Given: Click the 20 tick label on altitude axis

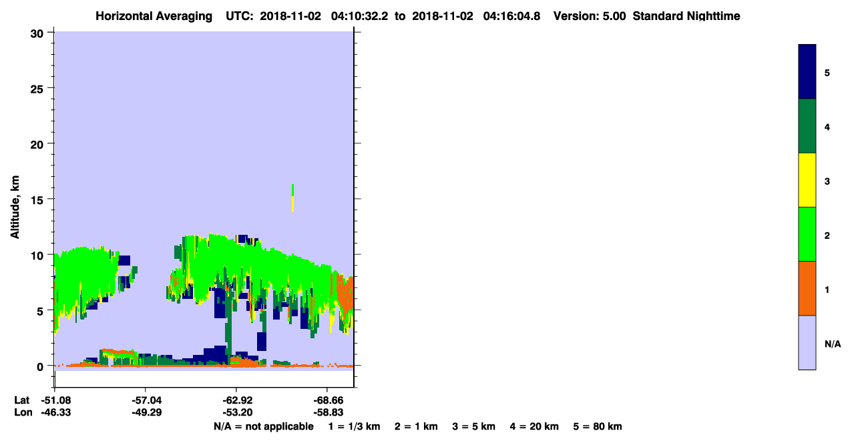Looking at the screenshot, I should pos(39,143).
